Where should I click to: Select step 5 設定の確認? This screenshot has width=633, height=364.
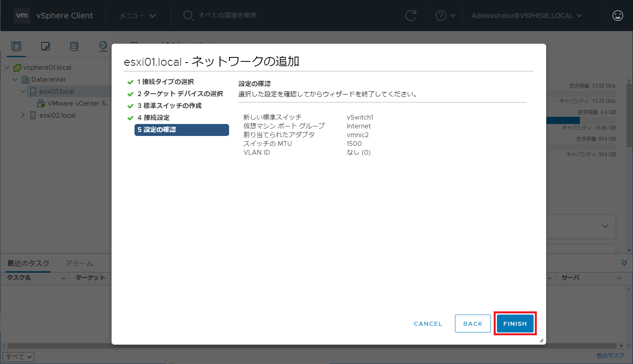[182, 130]
